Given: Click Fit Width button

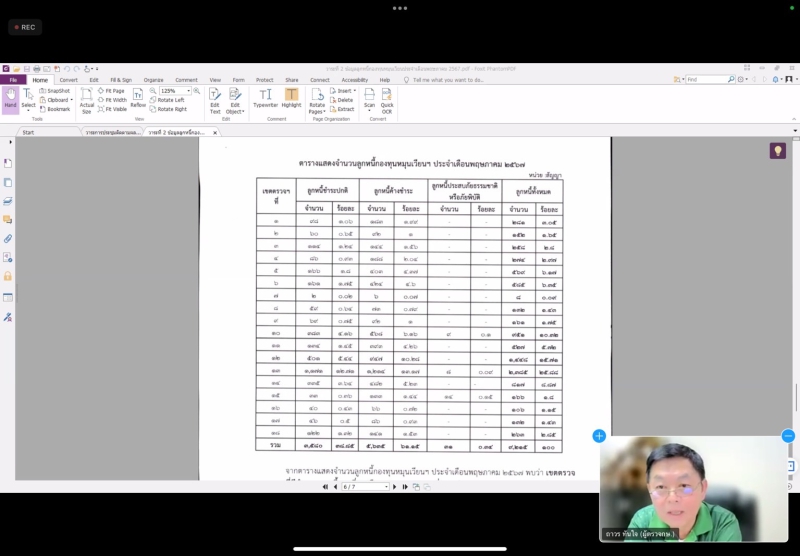Looking at the screenshot, I should pos(113,100).
